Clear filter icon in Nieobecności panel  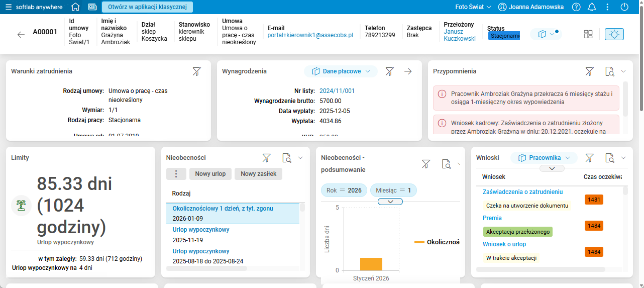pyautogui.click(x=266, y=158)
